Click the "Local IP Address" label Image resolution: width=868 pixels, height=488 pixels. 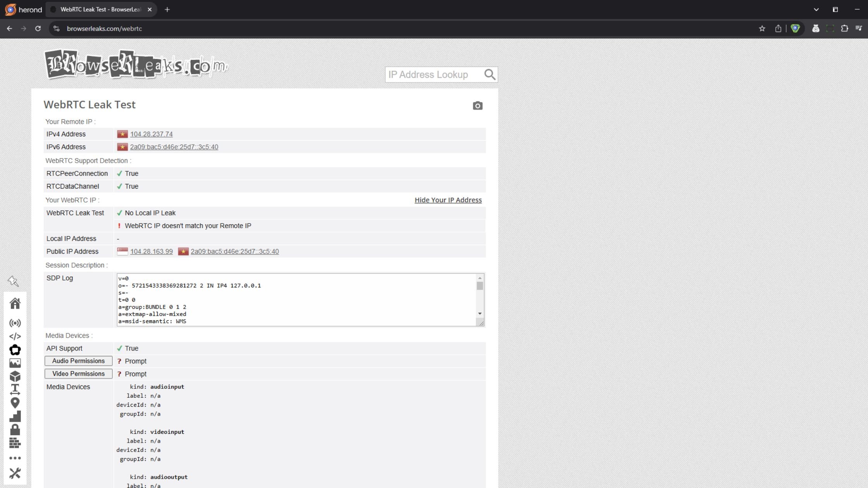click(71, 239)
